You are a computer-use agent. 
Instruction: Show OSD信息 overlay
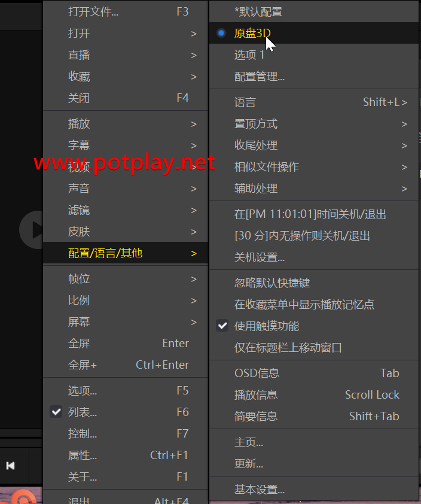[x=314, y=373]
